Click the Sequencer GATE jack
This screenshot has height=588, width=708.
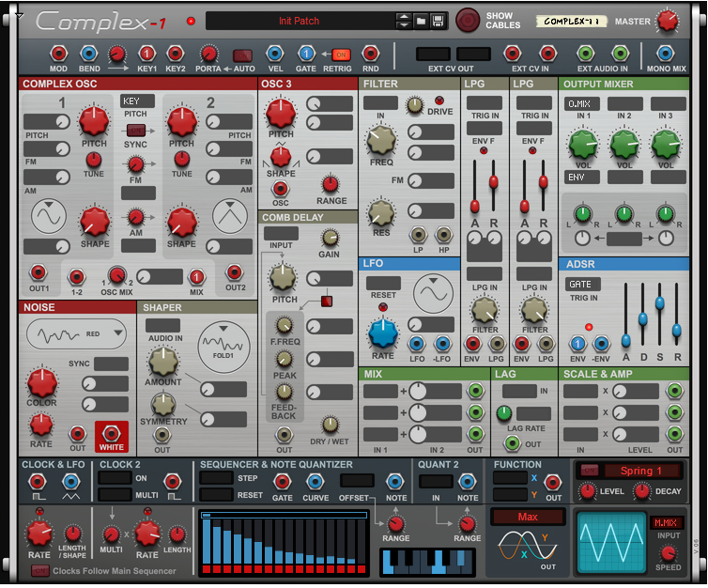pos(282,482)
